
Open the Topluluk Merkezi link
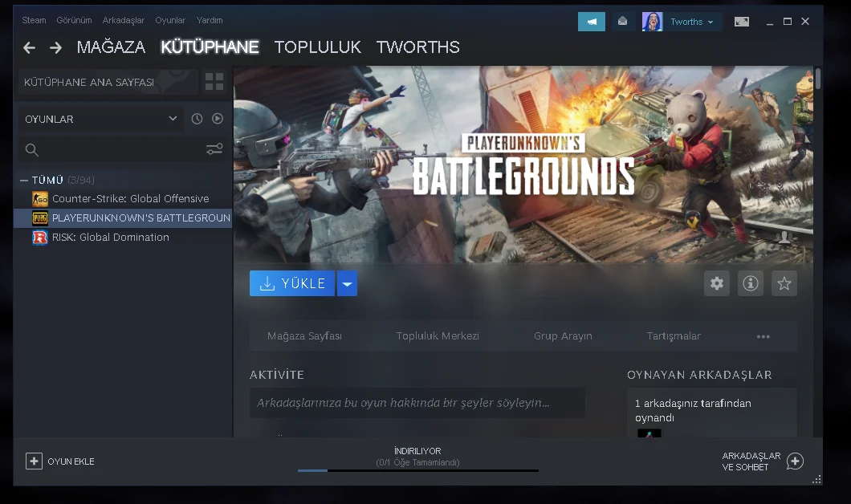(438, 335)
